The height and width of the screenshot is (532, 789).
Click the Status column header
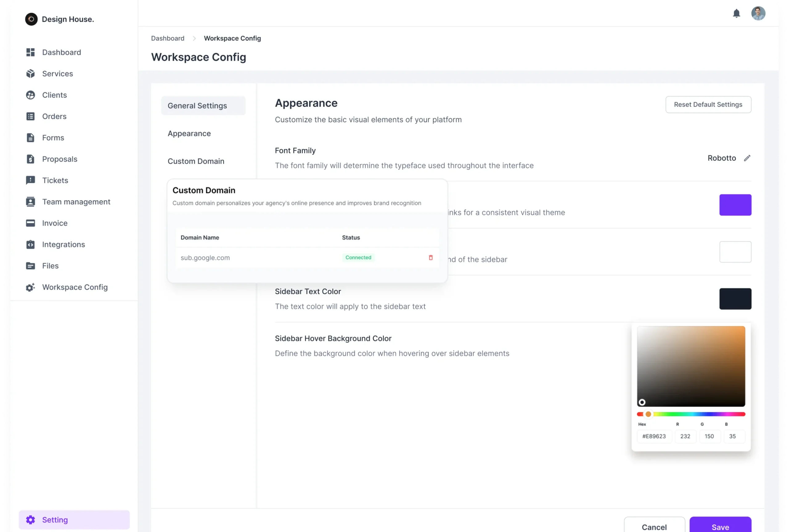pos(350,238)
